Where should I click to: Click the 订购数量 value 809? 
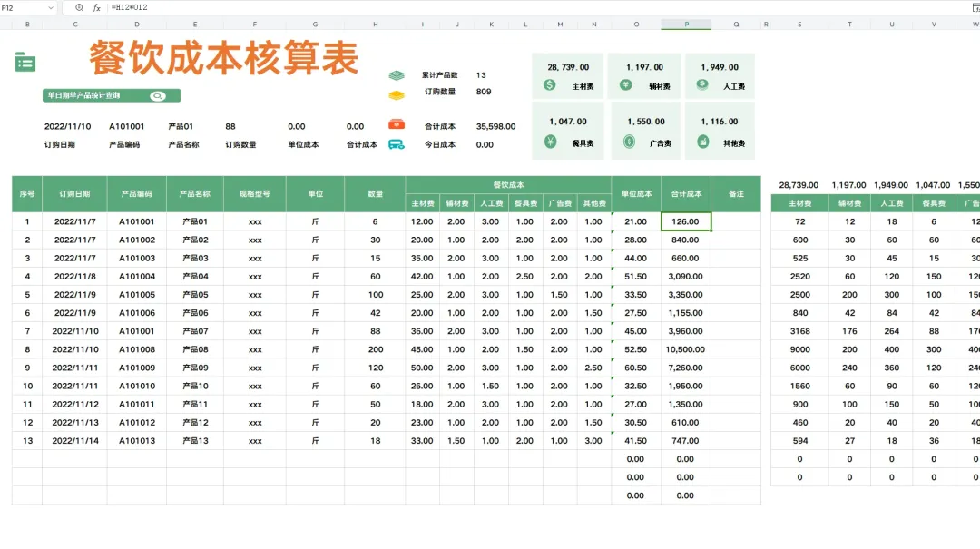coord(484,92)
